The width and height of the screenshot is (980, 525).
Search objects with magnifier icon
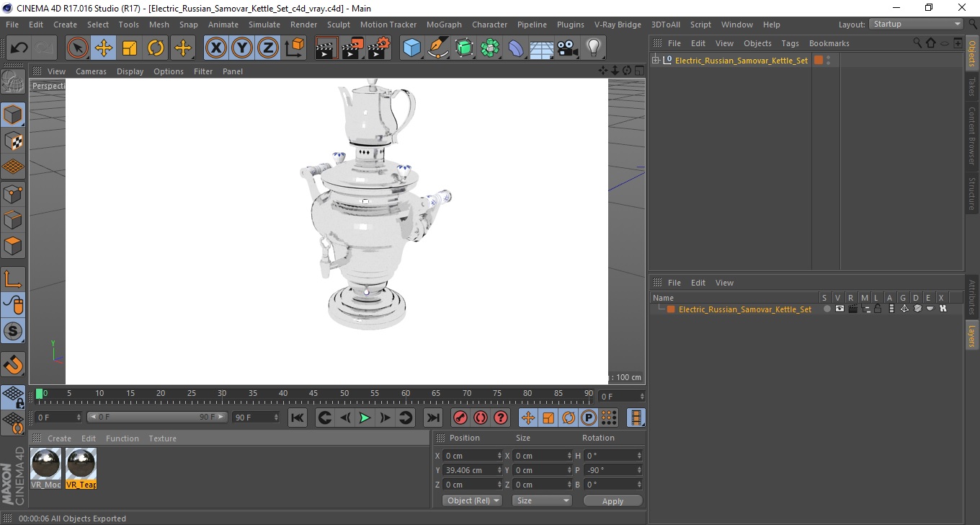[x=917, y=43]
